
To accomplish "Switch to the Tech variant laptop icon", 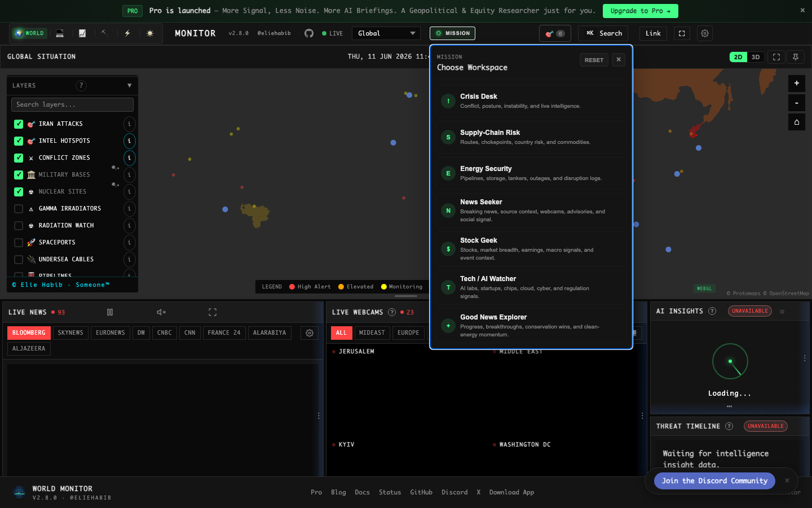I will pos(60,33).
